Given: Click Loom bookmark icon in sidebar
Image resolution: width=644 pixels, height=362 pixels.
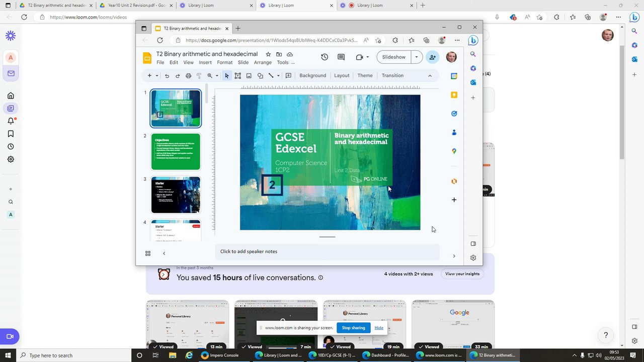Looking at the screenshot, I should [x=11, y=134].
